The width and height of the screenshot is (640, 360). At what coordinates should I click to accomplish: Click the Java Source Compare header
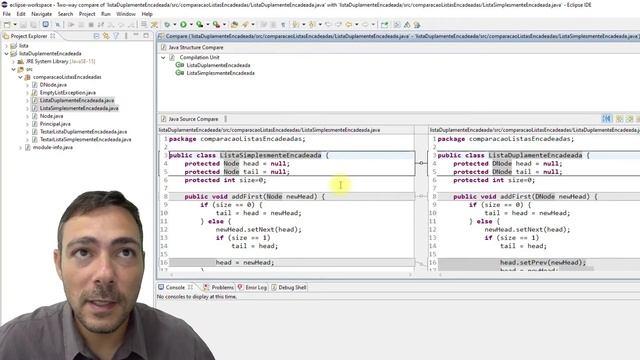pyautogui.click(x=193, y=119)
